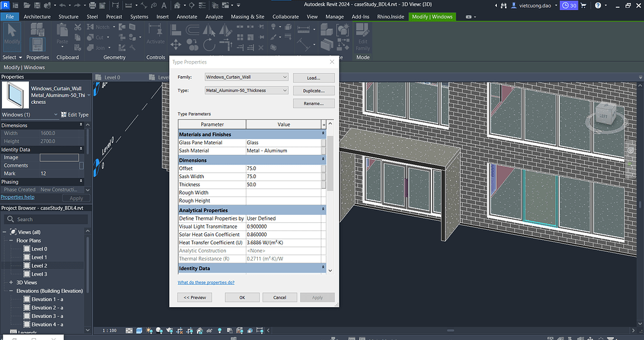Image resolution: width=644 pixels, height=340 pixels.
Task: Click Cancel in Type Properties dialog
Action: [280, 297]
